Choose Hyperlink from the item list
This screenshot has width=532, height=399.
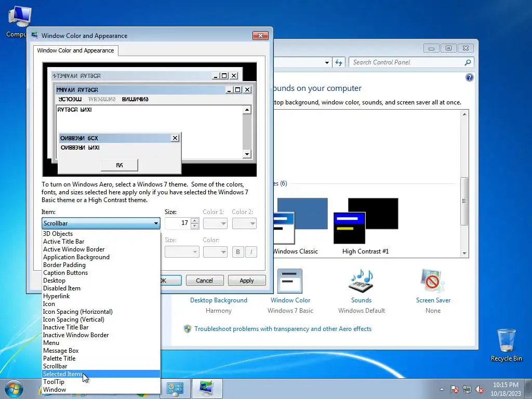[101, 296]
